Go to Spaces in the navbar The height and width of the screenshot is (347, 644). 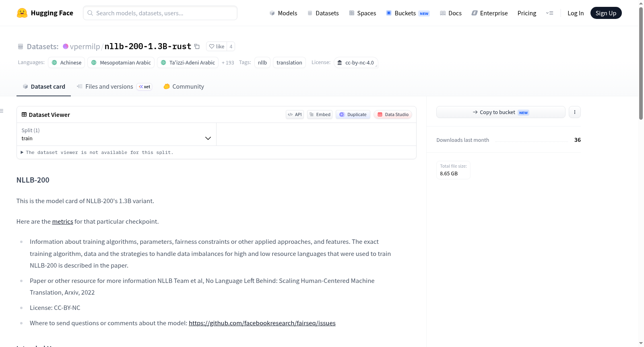coord(362,13)
